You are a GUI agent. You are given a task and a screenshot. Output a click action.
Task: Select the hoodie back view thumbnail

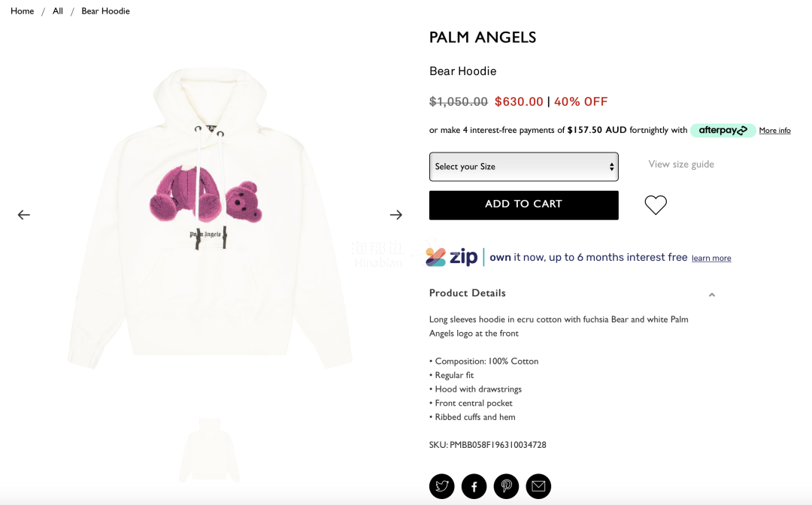tap(209, 450)
